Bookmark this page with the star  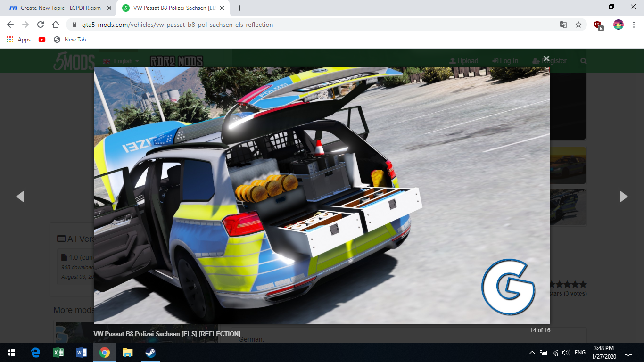[578, 25]
